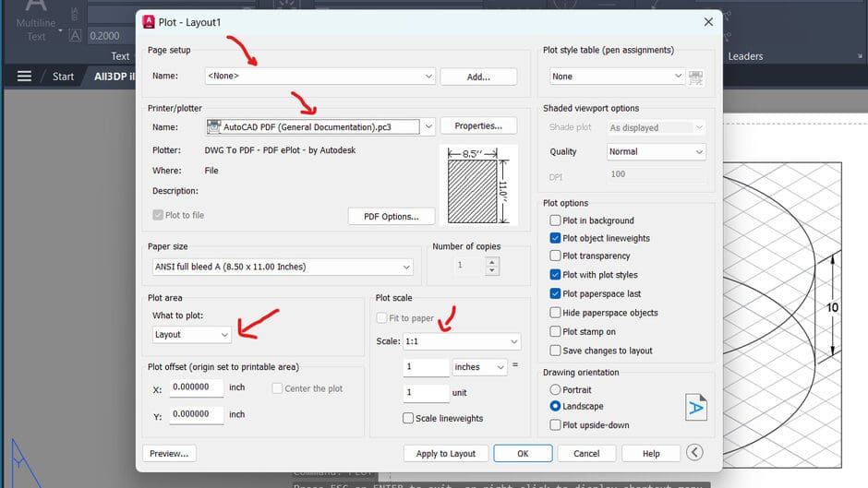
Task: Click the Leaders panel label in ribbon
Action: coord(745,56)
